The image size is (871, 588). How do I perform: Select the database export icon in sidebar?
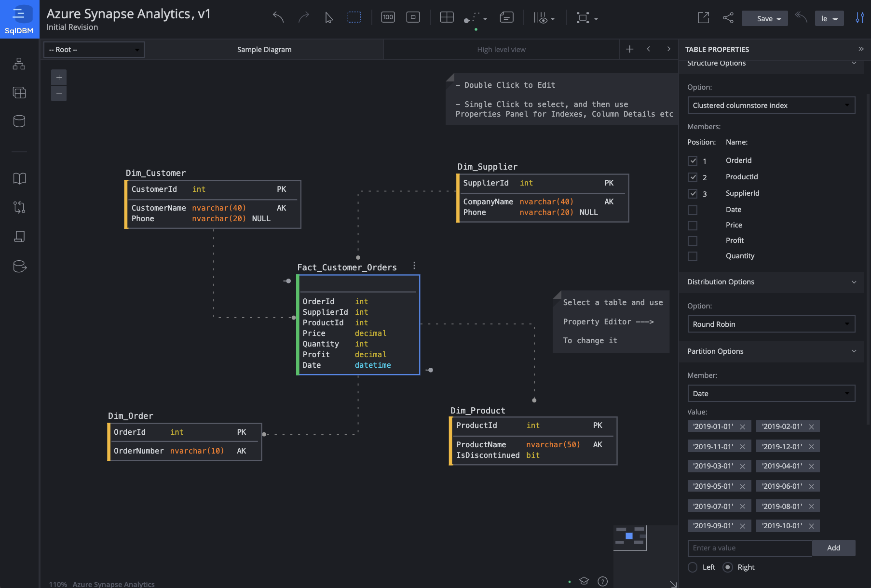coord(19,267)
